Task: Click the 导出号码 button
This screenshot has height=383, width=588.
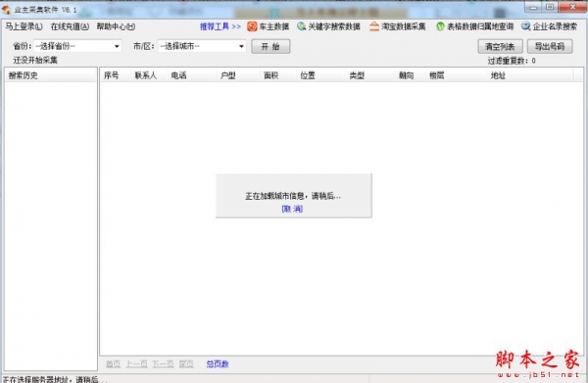Action: pos(550,46)
